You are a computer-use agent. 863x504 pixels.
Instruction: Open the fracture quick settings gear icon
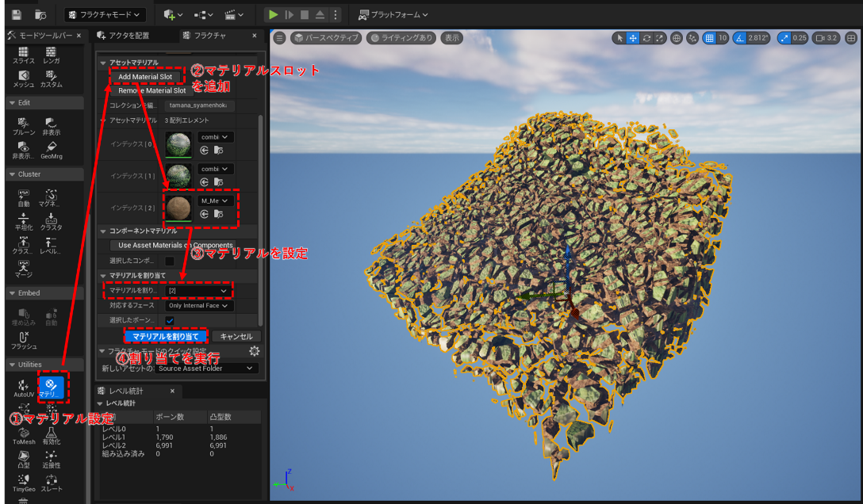tap(254, 351)
